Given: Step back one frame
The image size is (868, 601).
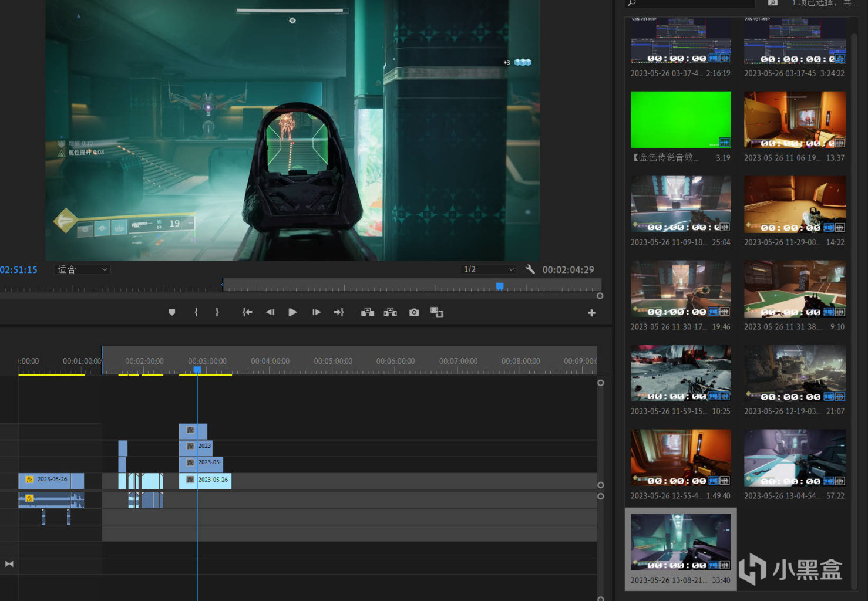Looking at the screenshot, I should pos(270,312).
